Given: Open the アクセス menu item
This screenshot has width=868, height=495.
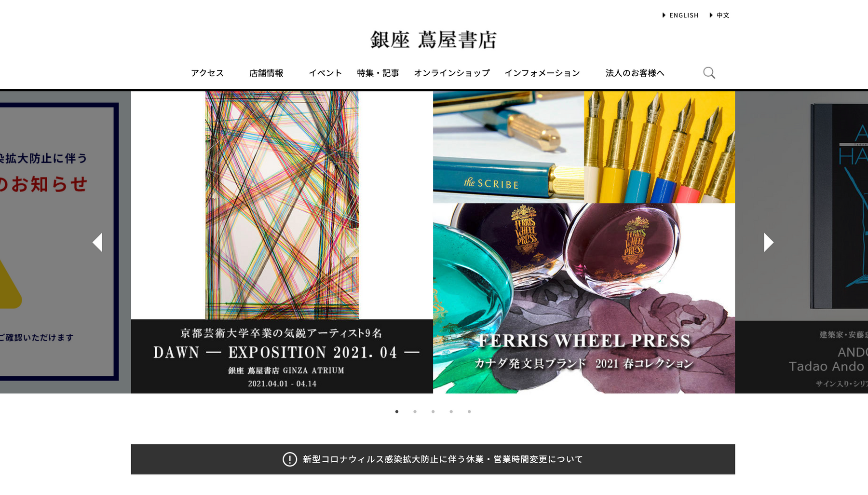Looking at the screenshot, I should [x=207, y=73].
